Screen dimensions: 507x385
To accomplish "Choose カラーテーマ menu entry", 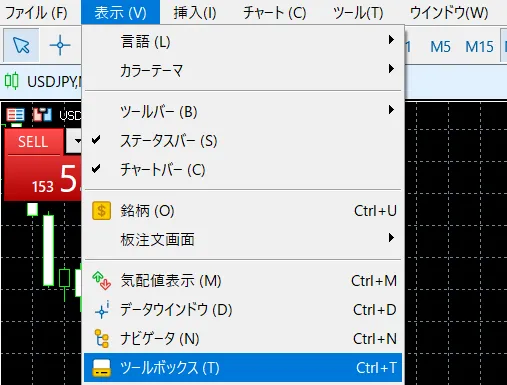I will point(243,71).
